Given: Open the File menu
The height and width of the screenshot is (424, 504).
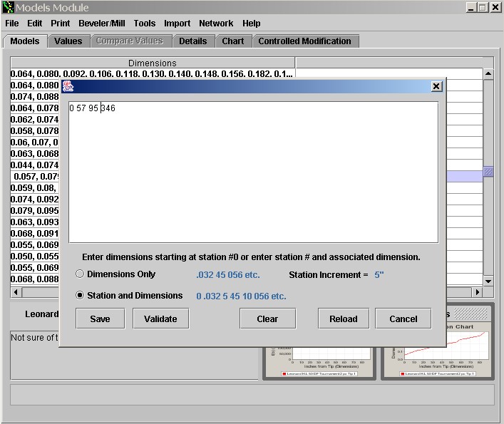Looking at the screenshot, I should pos(12,24).
